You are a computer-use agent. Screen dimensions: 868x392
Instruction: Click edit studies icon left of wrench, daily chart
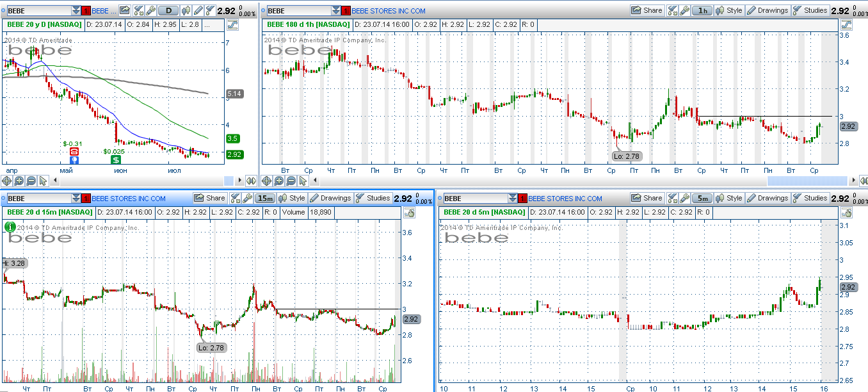(139, 10)
